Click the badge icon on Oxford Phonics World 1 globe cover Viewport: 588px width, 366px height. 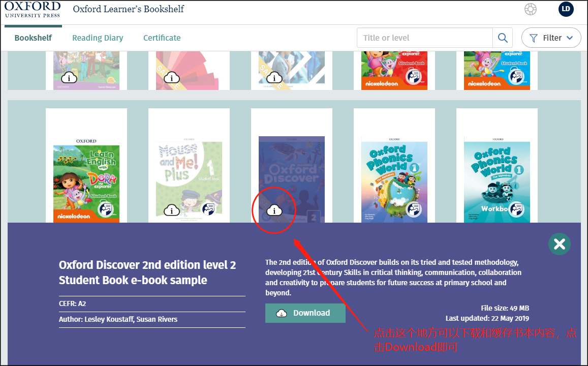(414, 209)
